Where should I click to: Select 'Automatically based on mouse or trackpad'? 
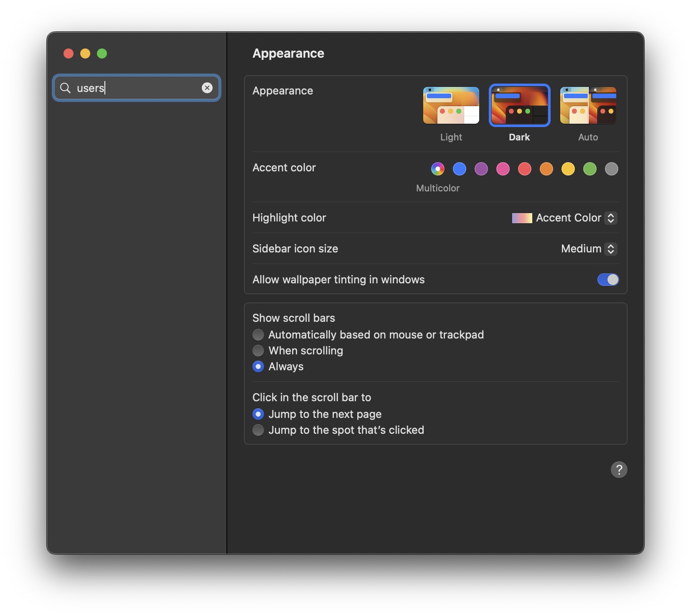click(x=258, y=334)
